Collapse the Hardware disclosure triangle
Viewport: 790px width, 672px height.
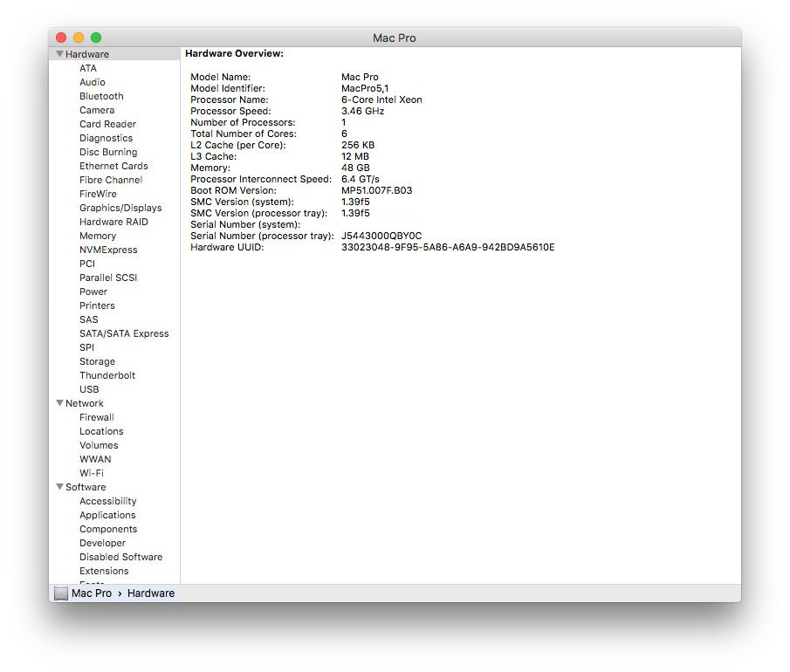(59, 53)
